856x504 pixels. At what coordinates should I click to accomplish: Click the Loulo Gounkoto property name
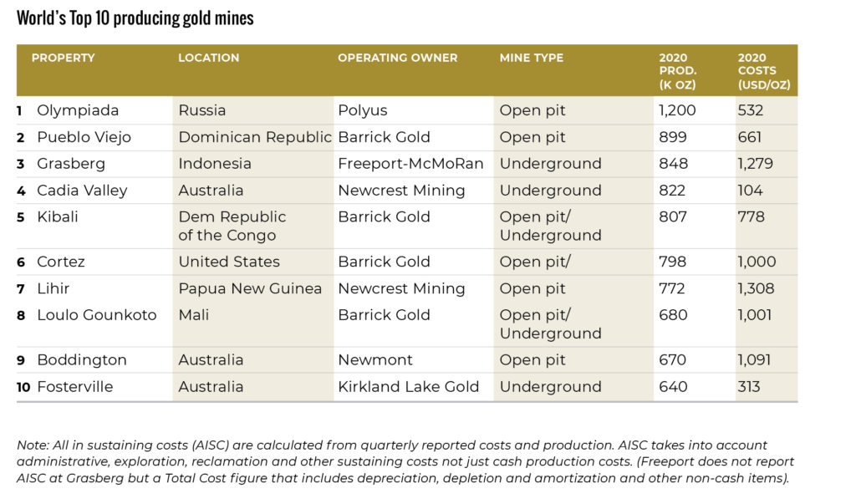(x=96, y=315)
